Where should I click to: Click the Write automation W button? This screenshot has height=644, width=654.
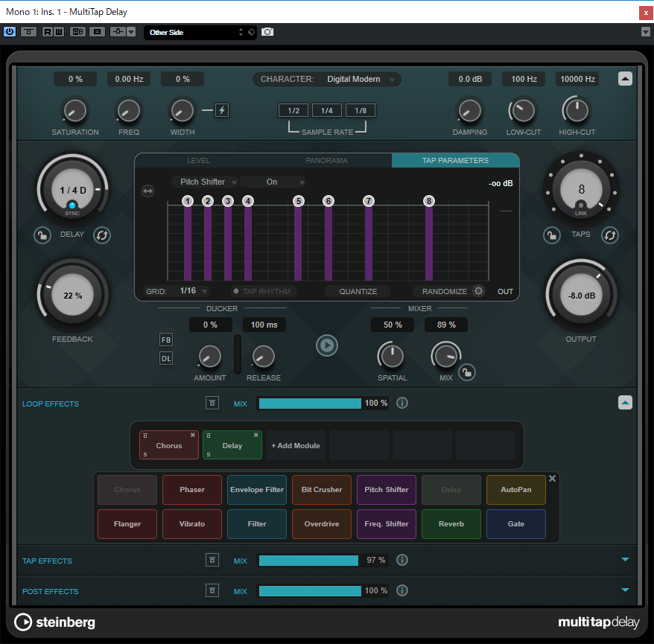(59, 32)
